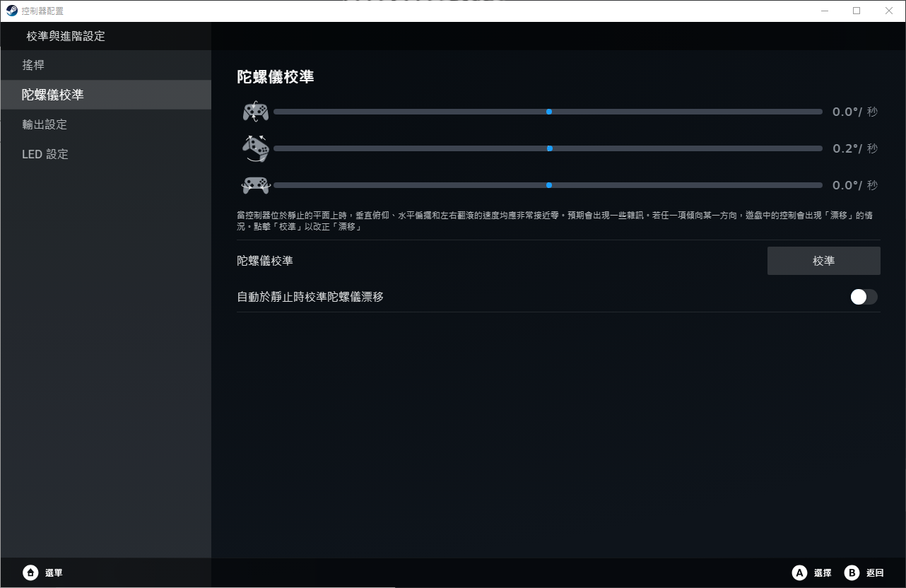Open the 搖桿 settings section
The width and height of the screenshot is (906, 588).
(x=106, y=65)
